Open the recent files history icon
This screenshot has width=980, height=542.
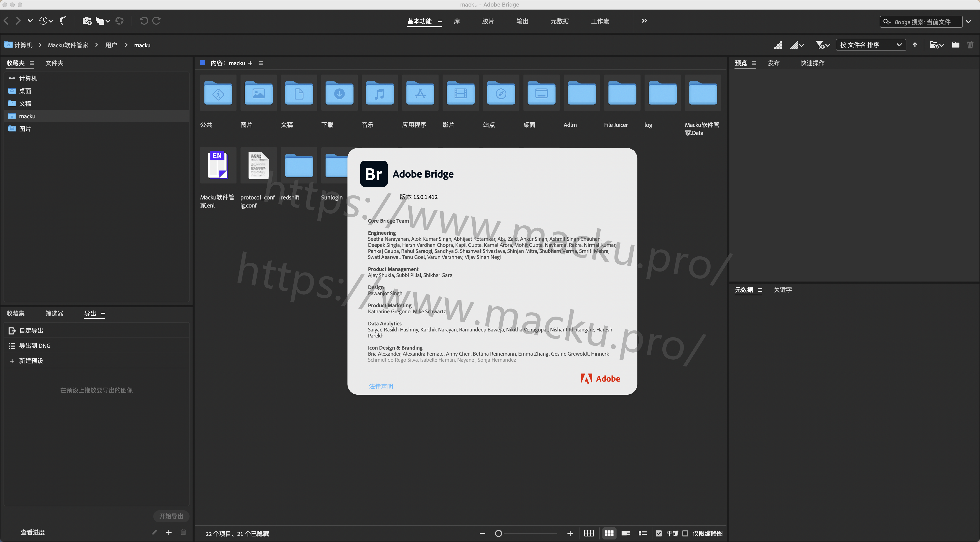[46, 21]
